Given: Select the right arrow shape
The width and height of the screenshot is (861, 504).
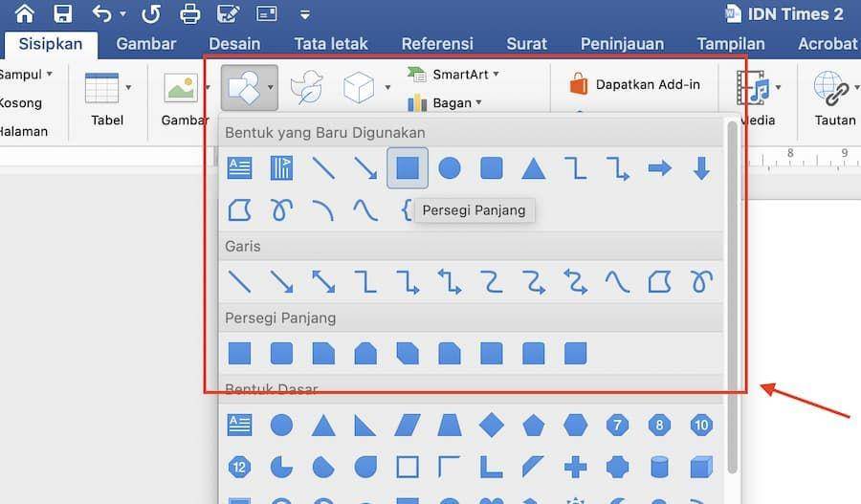Looking at the screenshot, I should [659, 168].
